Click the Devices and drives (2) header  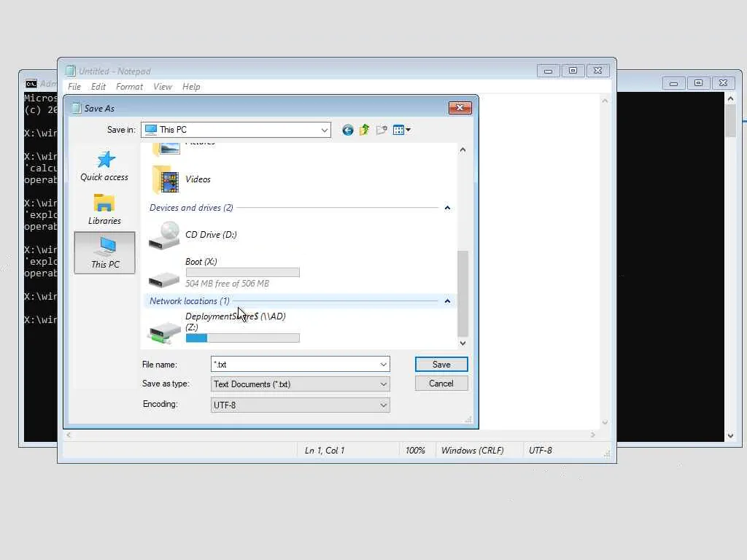click(x=191, y=208)
